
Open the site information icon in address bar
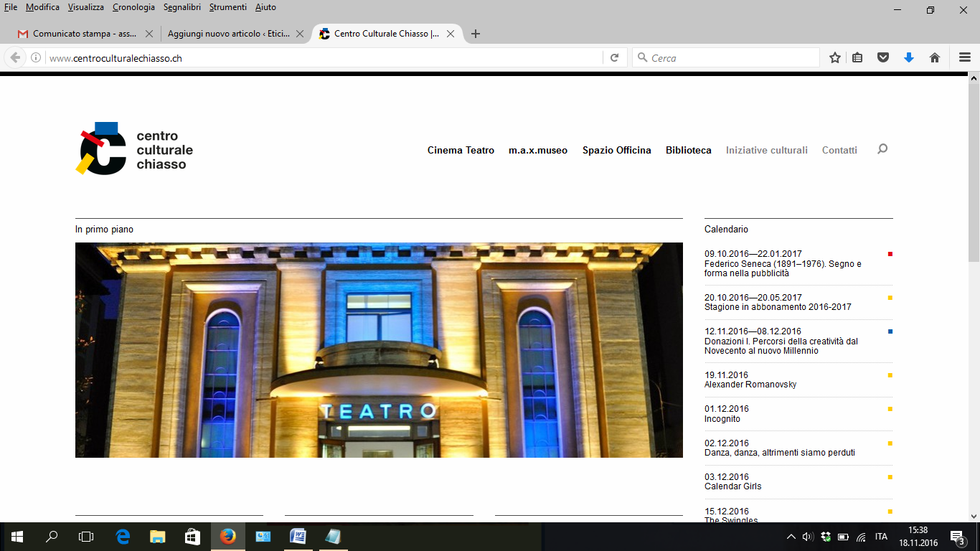click(x=35, y=58)
